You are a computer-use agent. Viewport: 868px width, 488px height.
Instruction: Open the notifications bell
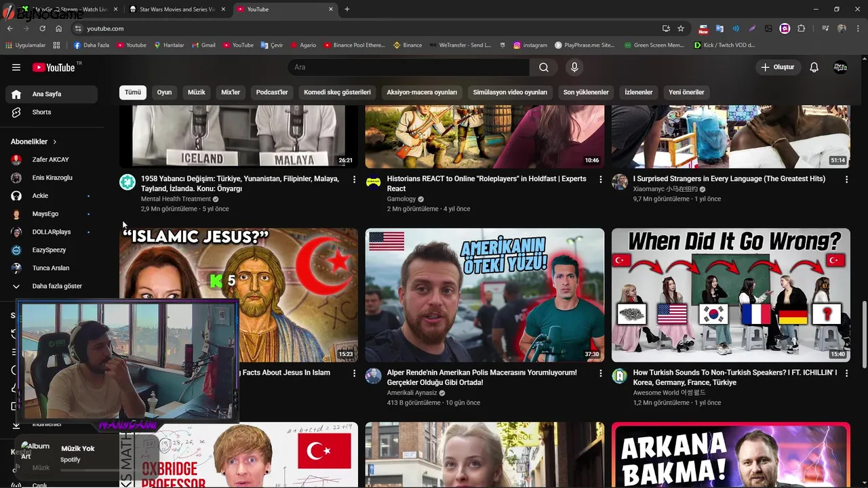(814, 67)
